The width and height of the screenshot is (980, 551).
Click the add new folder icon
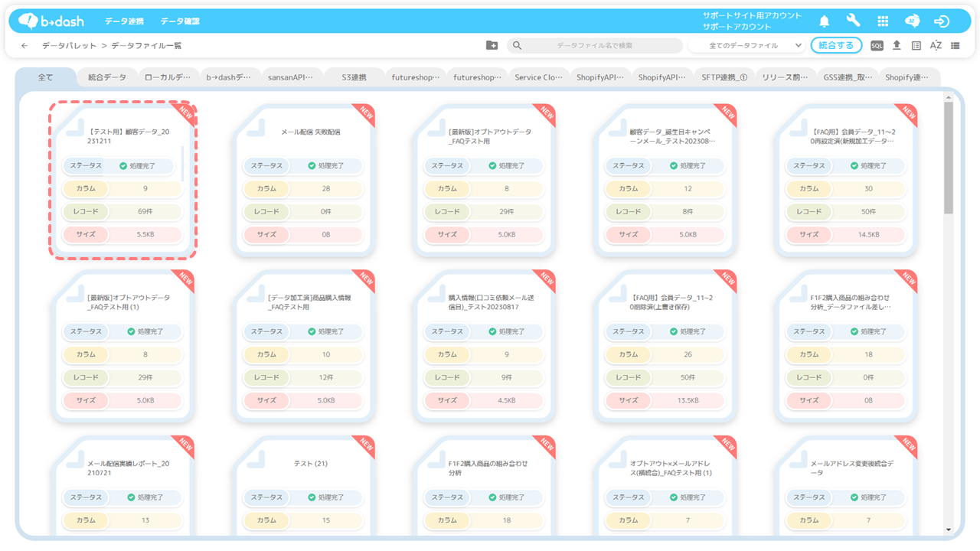492,46
